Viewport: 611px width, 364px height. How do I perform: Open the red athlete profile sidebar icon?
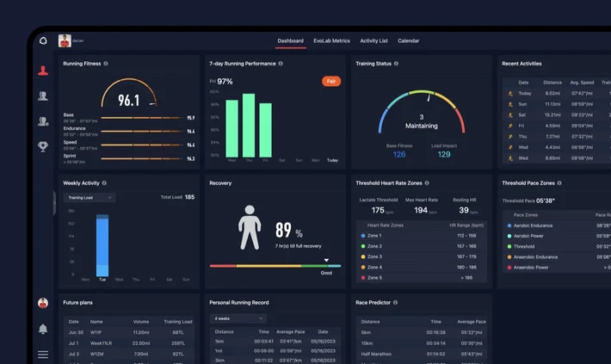click(42, 71)
